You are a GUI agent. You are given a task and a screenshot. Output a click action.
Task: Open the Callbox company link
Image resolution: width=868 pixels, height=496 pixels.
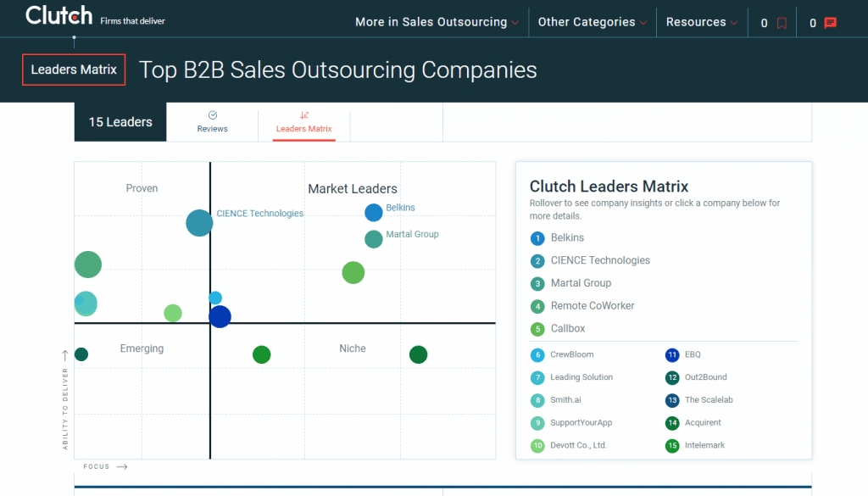(567, 328)
